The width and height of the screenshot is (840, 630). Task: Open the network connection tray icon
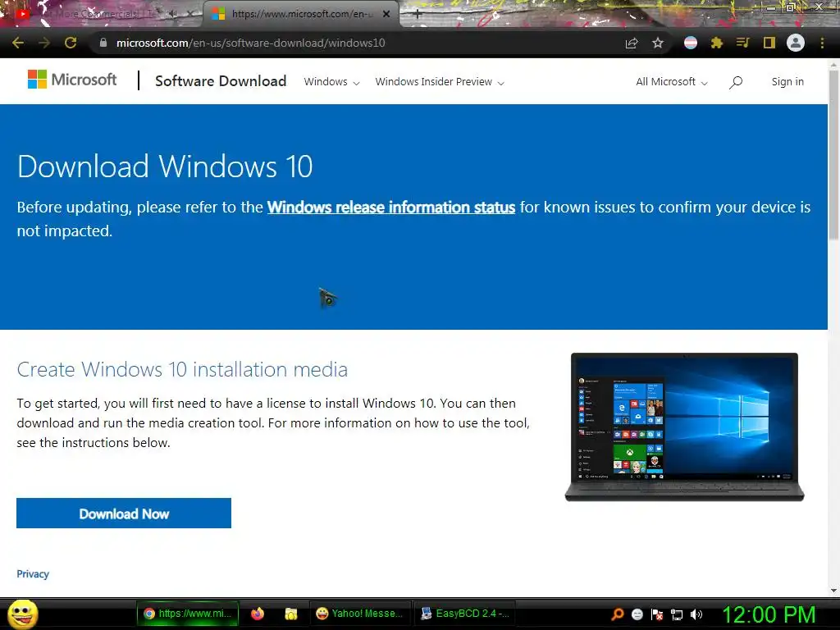click(x=677, y=614)
